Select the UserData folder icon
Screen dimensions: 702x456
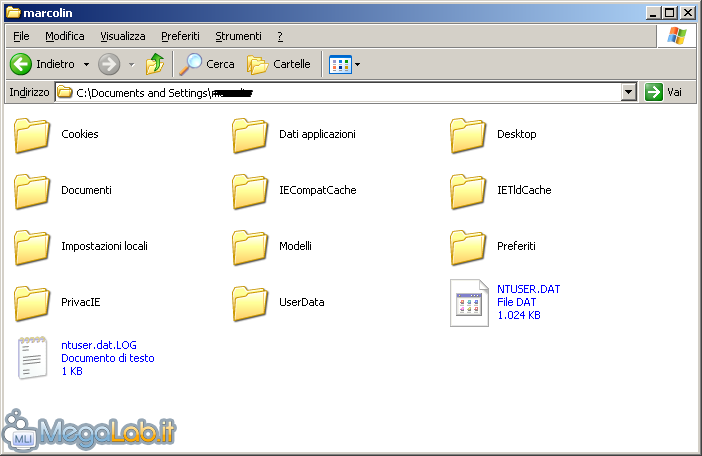[250, 303]
